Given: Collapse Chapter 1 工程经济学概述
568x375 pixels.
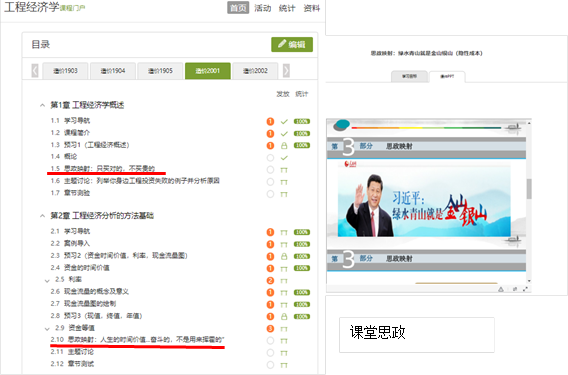Looking at the screenshot, I should [x=42, y=105].
